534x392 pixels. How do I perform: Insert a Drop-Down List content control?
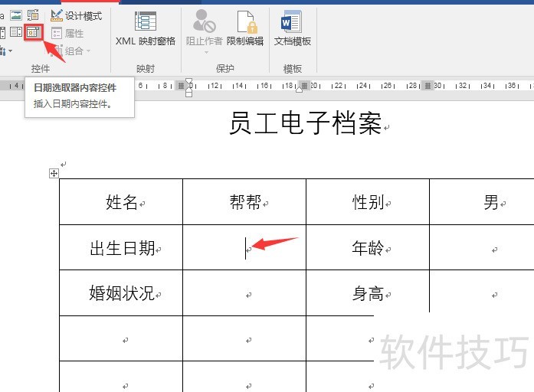16,32
